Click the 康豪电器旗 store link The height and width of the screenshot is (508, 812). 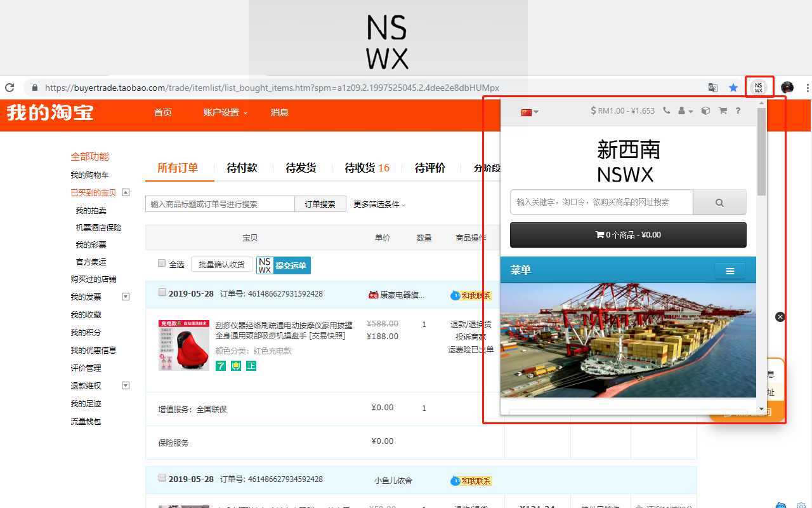pyautogui.click(x=402, y=295)
